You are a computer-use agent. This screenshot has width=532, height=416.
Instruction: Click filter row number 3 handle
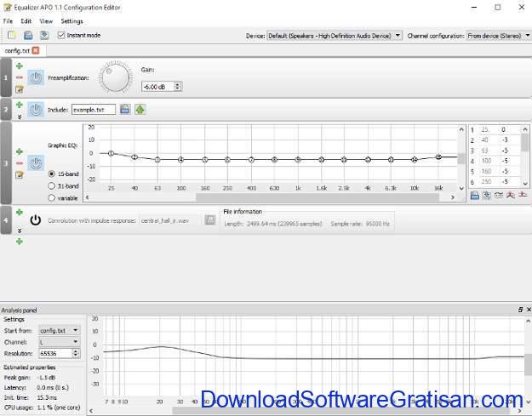6,163
